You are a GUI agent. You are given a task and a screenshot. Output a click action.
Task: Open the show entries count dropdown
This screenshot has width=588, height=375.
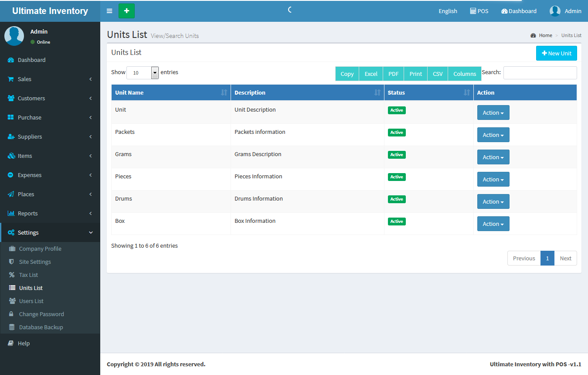(x=143, y=73)
